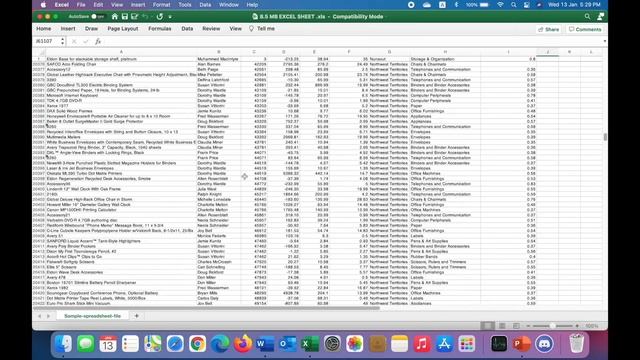The image size is (640, 360).
Task: Switch to Normal view in the status bar
Action: pos(487,326)
